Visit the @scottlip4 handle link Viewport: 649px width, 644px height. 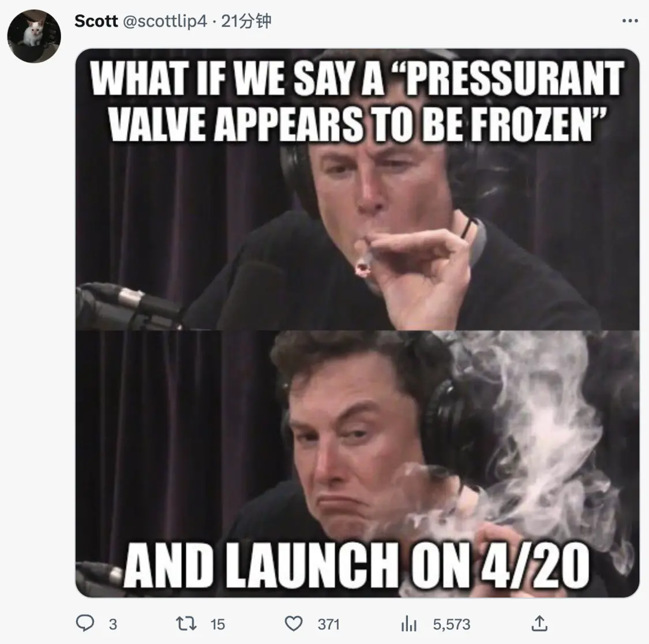pos(165,21)
